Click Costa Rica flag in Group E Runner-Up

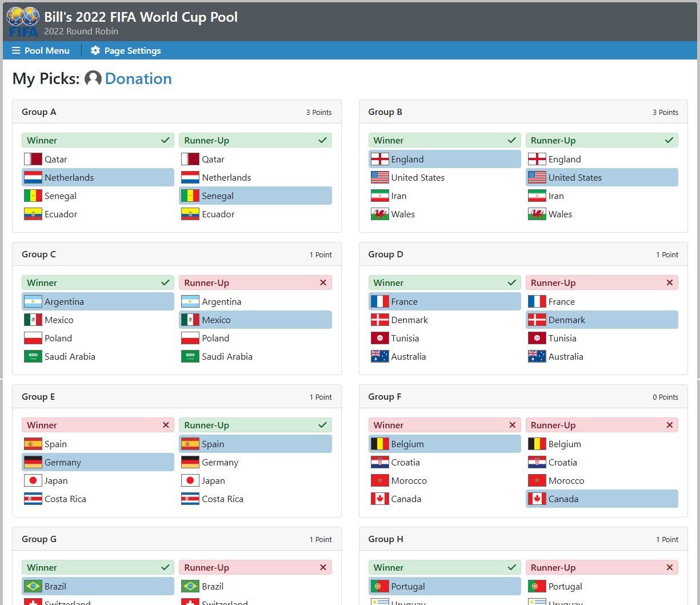190,499
